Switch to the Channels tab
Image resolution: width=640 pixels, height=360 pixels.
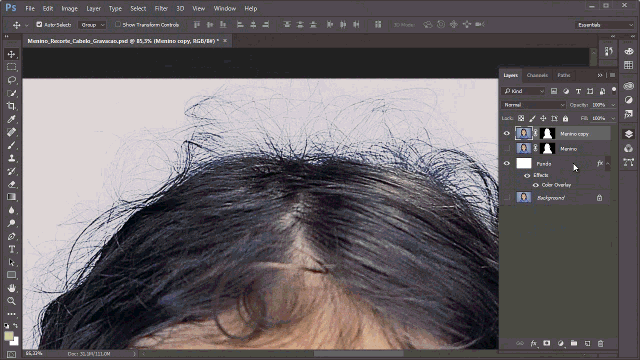click(537, 75)
